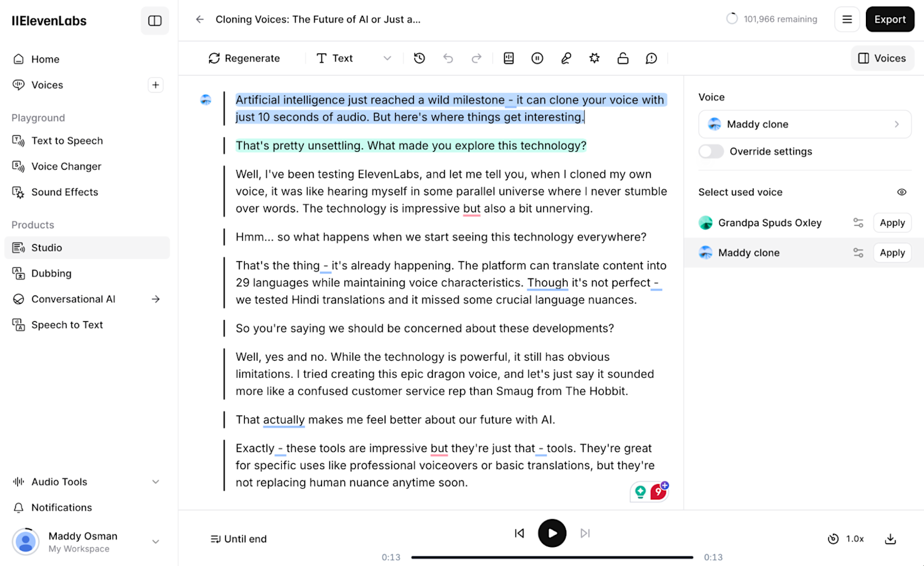This screenshot has height=566, width=924.
Task: Click the underlined word 'actually'
Action: pyautogui.click(x=284, y=420)
